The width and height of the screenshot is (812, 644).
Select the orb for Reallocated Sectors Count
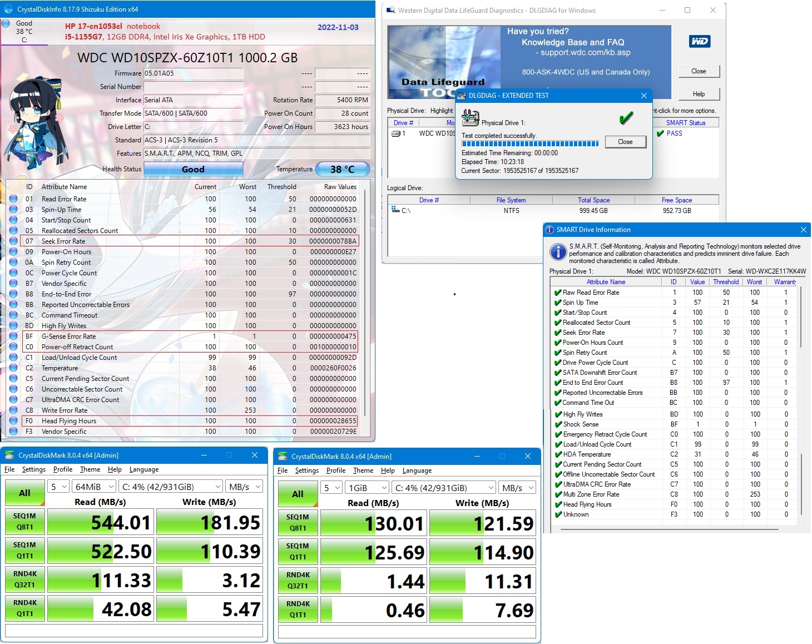click(13, 230)
